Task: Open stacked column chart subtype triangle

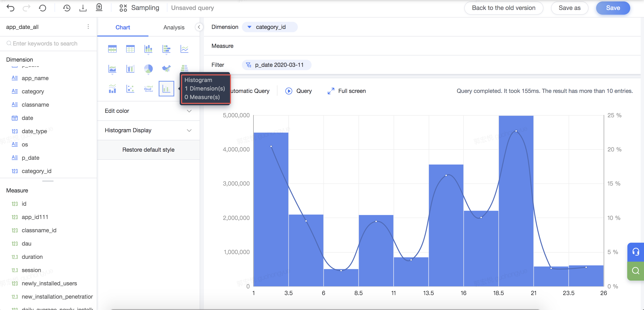Action: [148, 54]
